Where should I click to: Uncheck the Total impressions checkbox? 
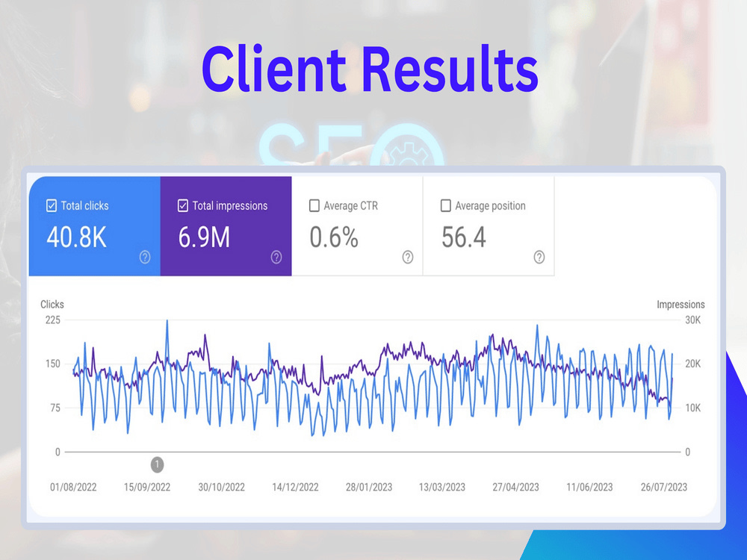[x=183, y=206]
